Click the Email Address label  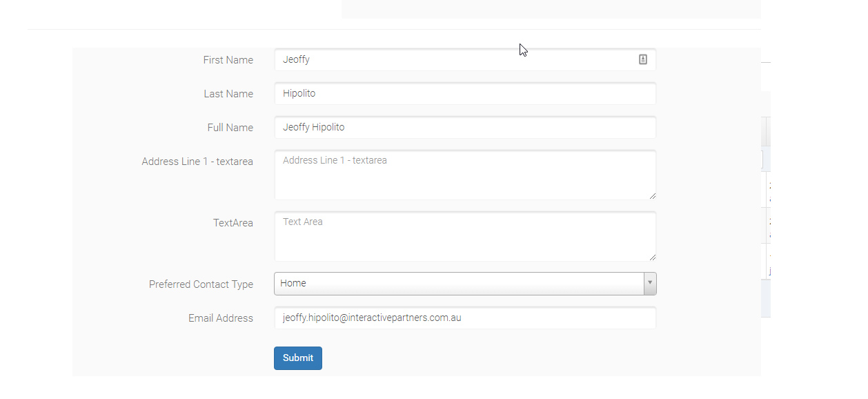220,318
